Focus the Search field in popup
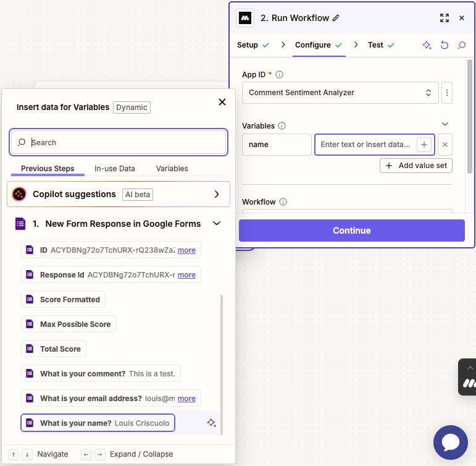 coord(119,142)
